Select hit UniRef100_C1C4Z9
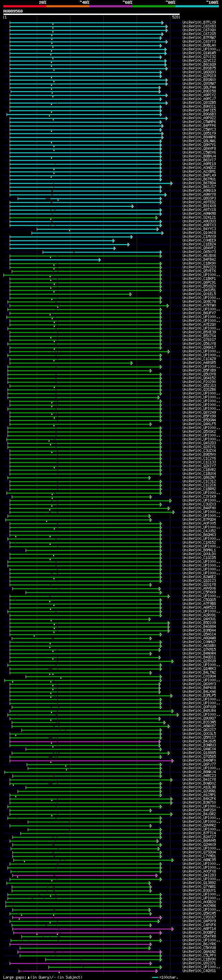This screenshot has height=980, width=222. tap(199, 359)
